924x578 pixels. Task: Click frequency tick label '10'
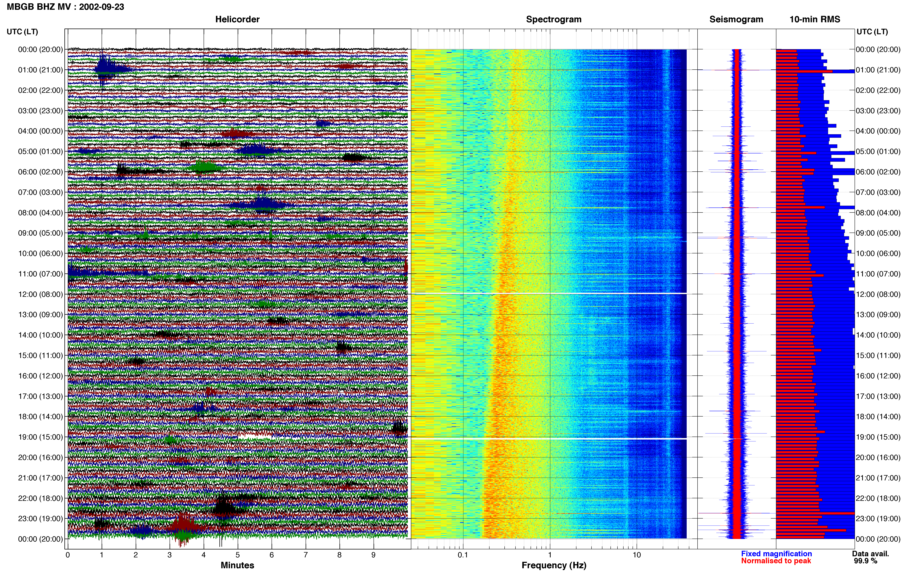point(637,555)
